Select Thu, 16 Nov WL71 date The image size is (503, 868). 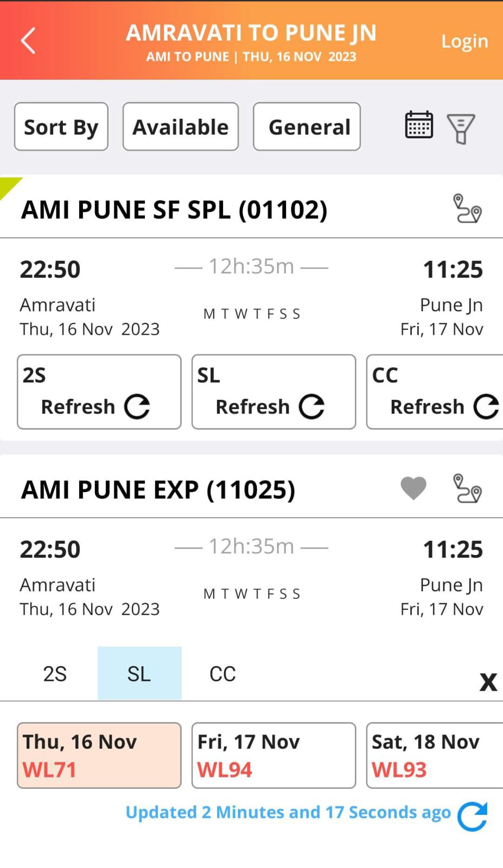coord(99,755)
